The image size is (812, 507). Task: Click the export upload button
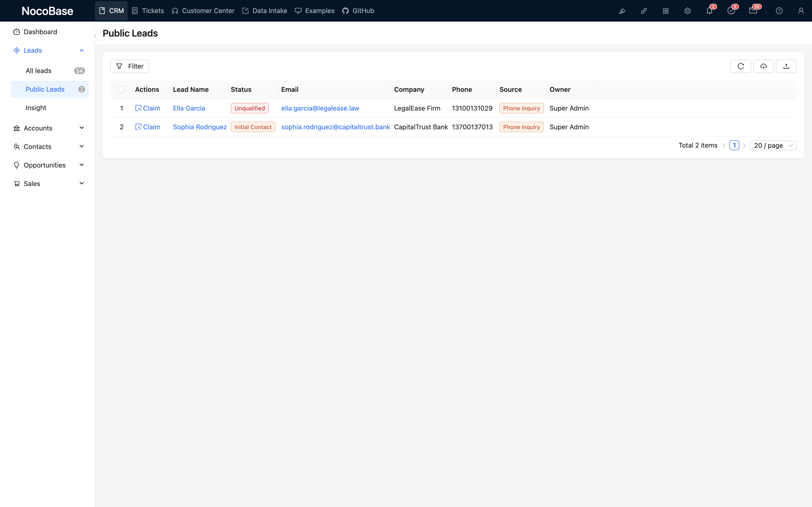tap(786, 66)
